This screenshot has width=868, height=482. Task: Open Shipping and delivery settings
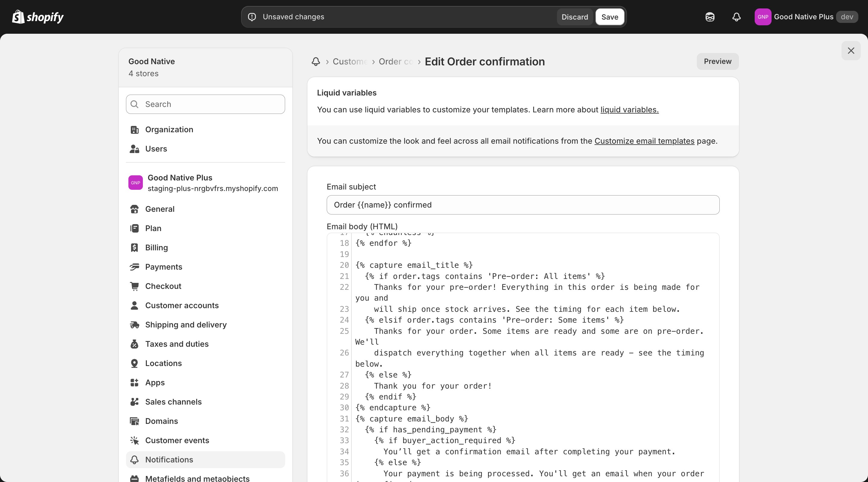click(205, 325)
